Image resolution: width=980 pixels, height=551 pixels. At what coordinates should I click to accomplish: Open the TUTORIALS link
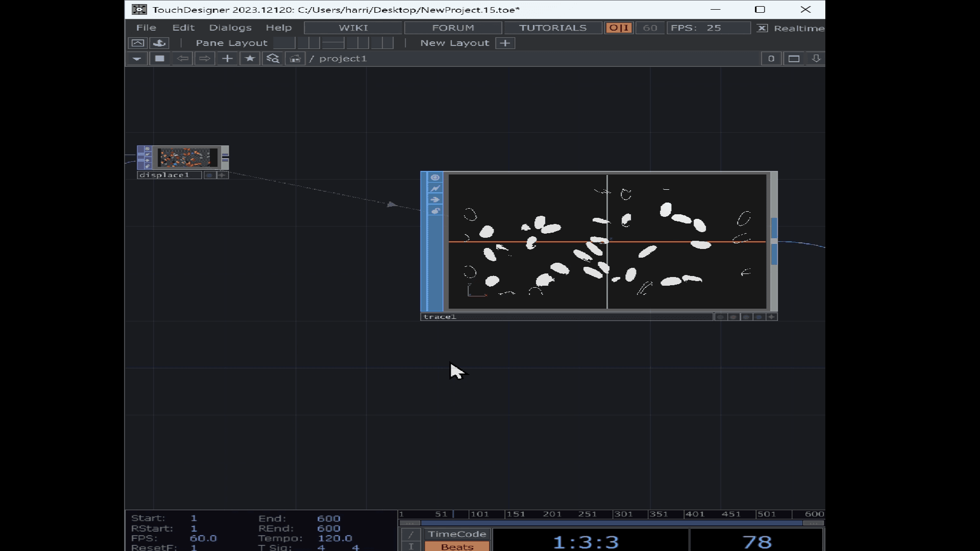click(553, 28)
